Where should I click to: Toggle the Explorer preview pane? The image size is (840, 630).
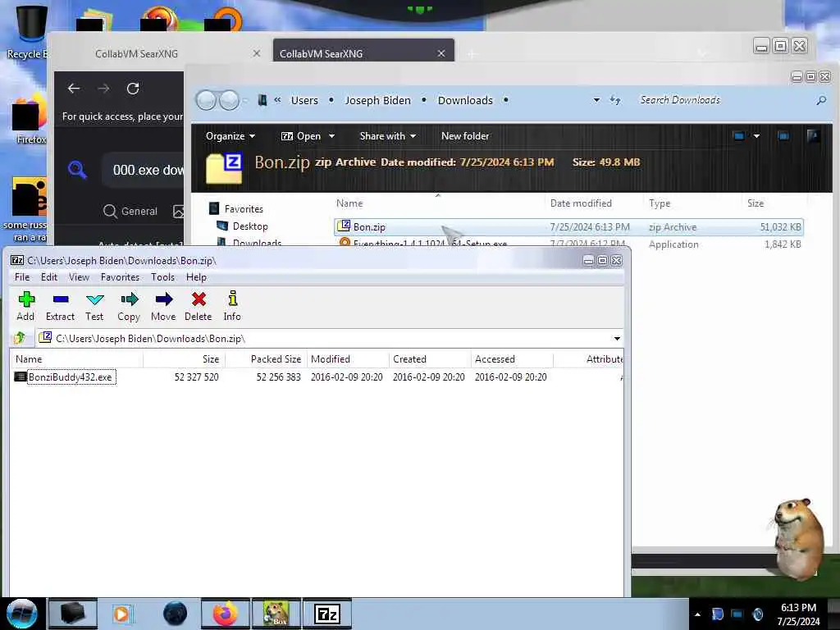(x=783, y=136)
